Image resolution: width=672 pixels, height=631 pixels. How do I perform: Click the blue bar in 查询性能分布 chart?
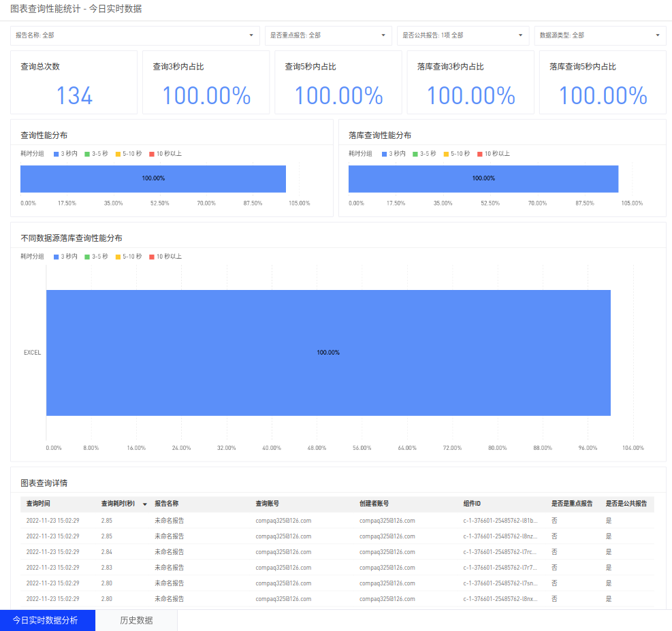pyautogui.click(x=153, y=178)
